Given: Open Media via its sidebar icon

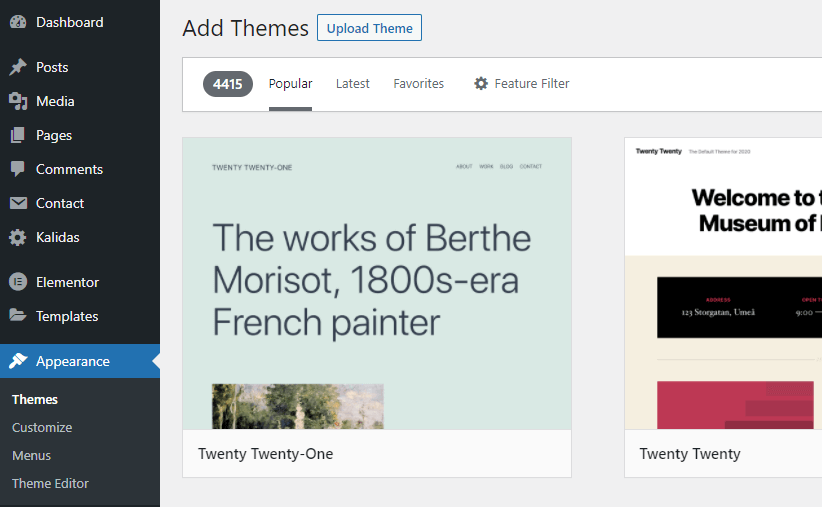Looking at the screenshot, I should pos(18,101).
